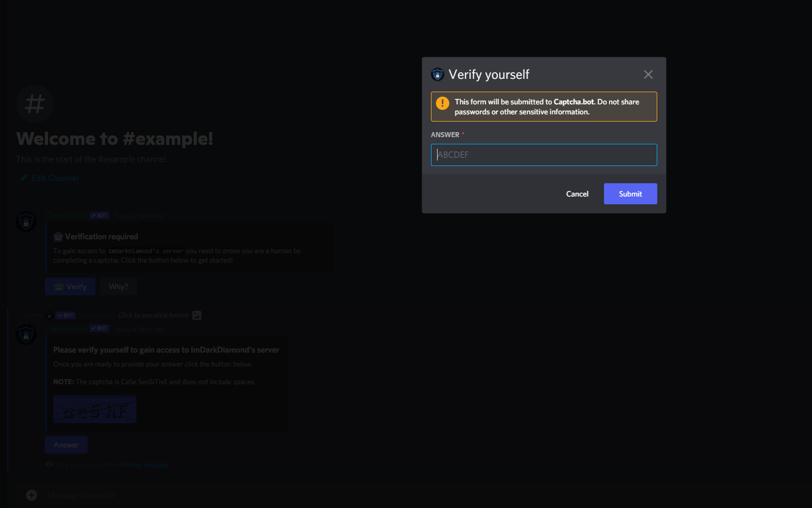The width and height of the screenshot is (812, 508).
Task: Open the captcha image thumbnail
Action: [95, 410]
